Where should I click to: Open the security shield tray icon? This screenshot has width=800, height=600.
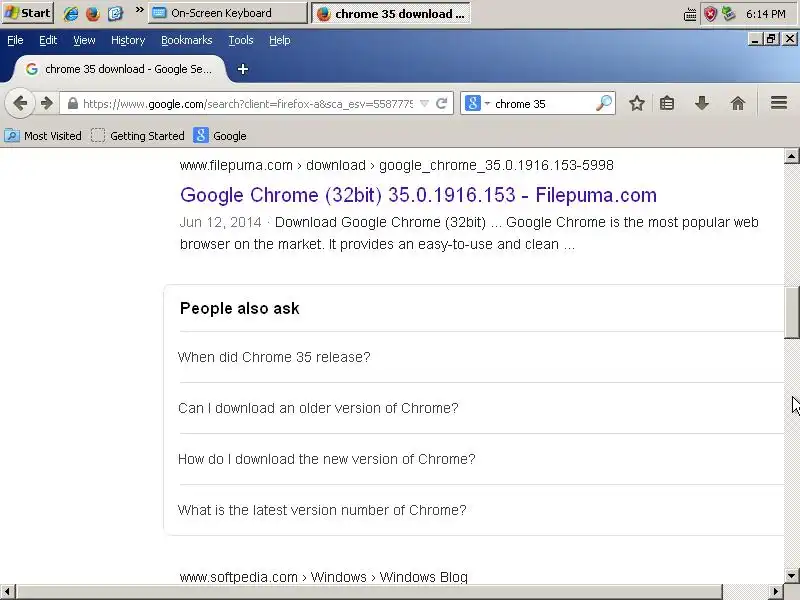click(710, 14)
